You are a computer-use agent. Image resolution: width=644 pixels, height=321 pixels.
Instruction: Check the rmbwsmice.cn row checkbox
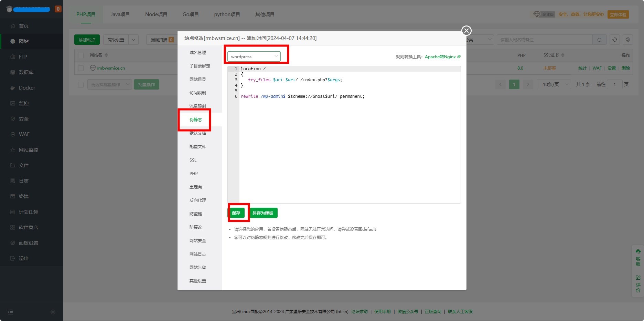81,68
